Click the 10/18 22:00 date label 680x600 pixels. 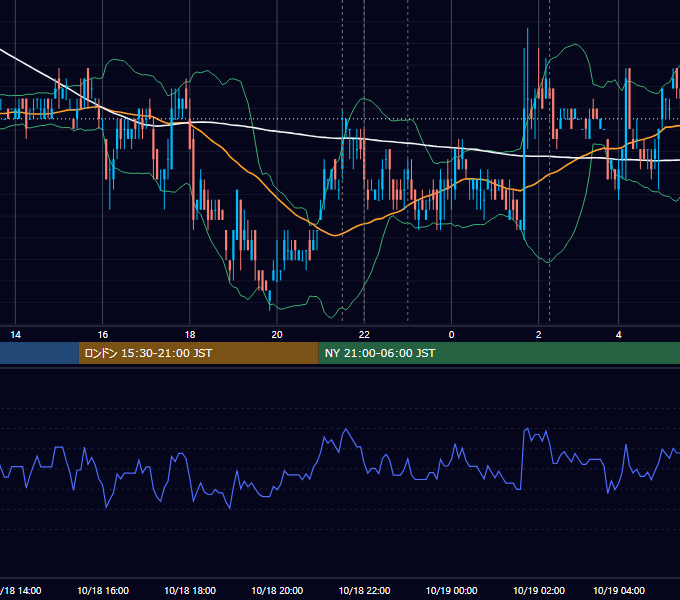(364, 590)
